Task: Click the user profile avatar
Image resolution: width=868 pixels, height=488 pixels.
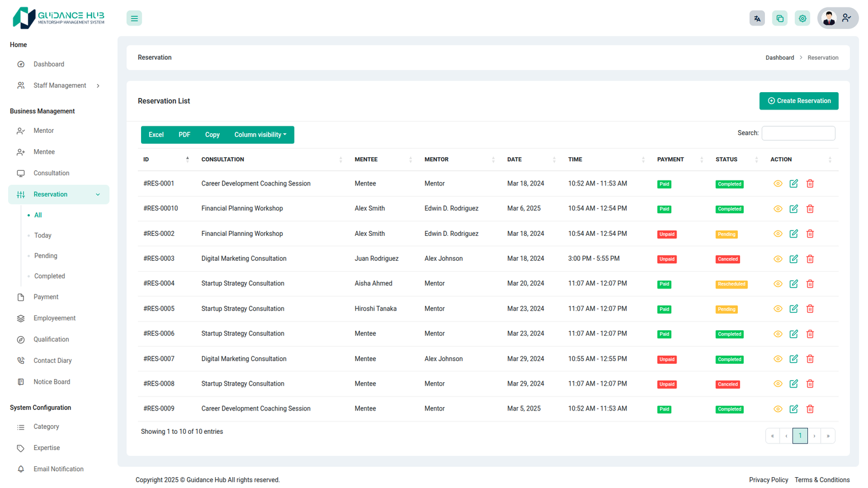Action: (x=829, y=18)
